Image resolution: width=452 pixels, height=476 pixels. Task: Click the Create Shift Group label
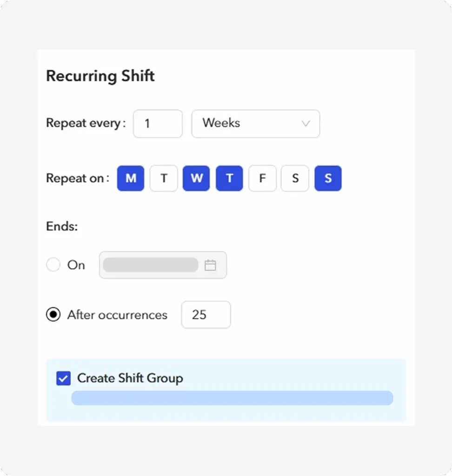[x=130, y=378]
